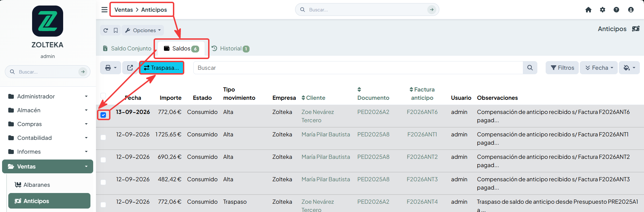Click the magnifier search button of the list
The height and width of the screenshot is (212, 644).
coord(530,68)
